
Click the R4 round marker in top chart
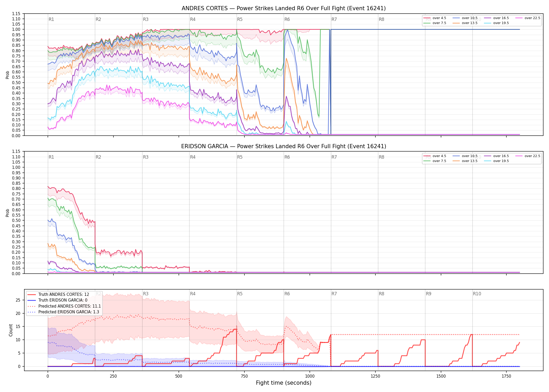tap(193, 19)
